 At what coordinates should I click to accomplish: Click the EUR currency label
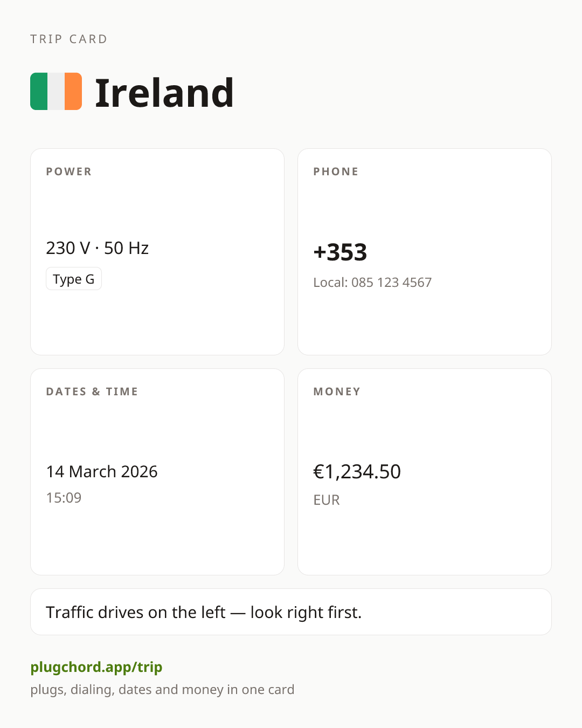[x=327, y=500]
